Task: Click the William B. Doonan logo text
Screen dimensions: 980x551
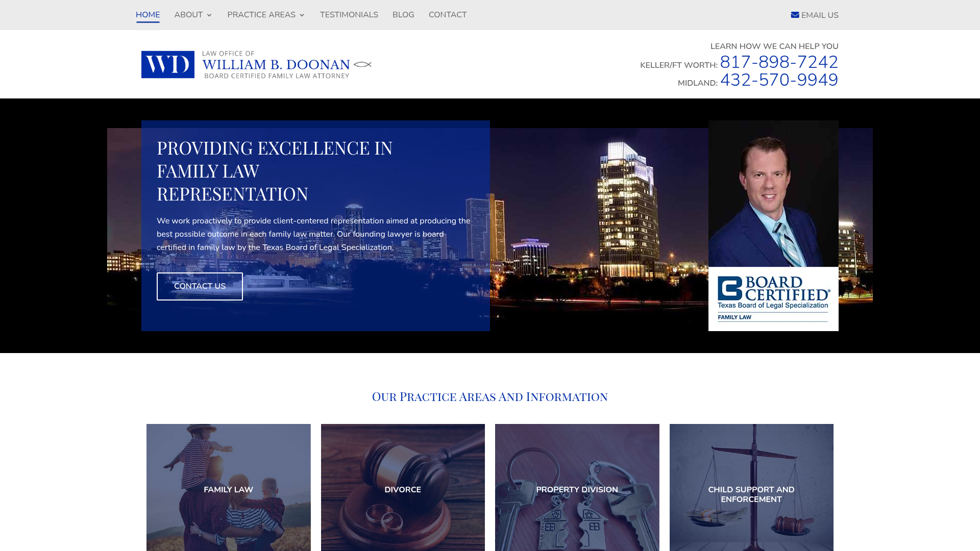Action: pyautogui.click(x=276, y=65)
